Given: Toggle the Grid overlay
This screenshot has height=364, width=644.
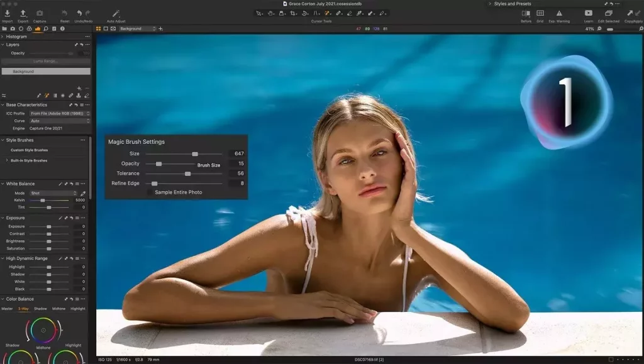Looking at the screenshot, I should coord(540,13).
